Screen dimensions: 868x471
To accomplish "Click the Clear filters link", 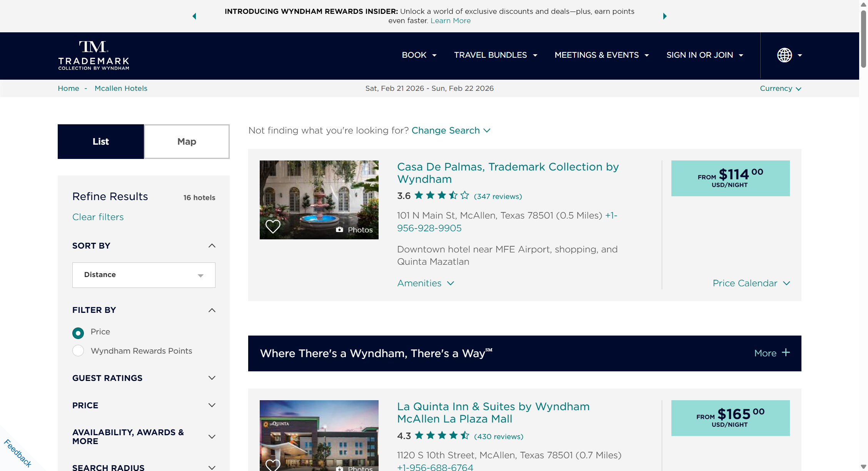I will 98,217.
